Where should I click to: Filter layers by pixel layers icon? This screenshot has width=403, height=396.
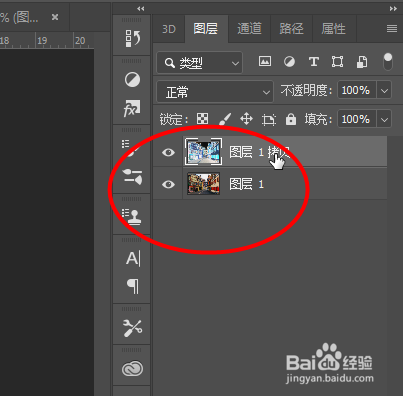coord(265,62)
